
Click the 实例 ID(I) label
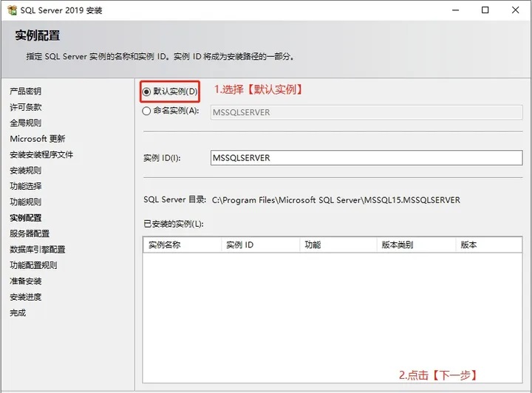coord(162,158)
